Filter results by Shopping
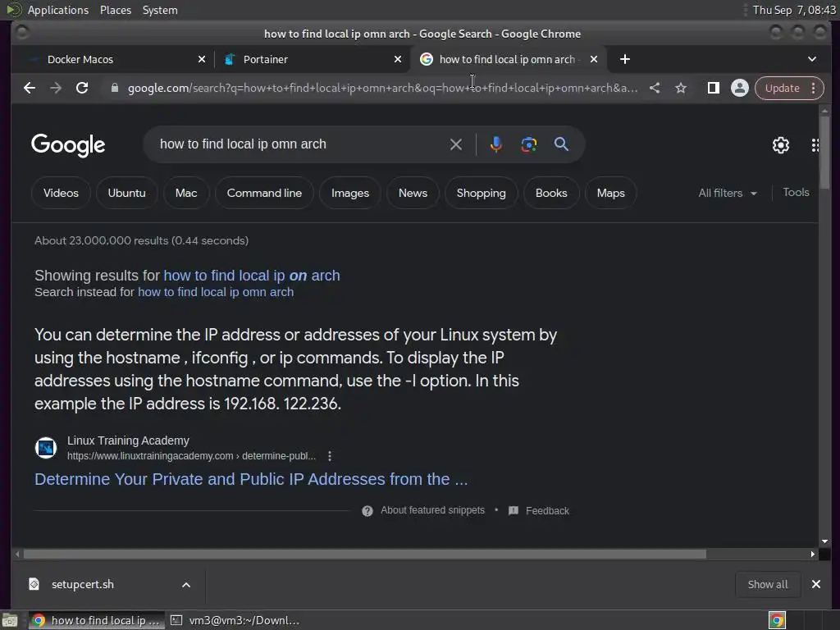Screen dimensions: 840x630 (x=481, y=193)
